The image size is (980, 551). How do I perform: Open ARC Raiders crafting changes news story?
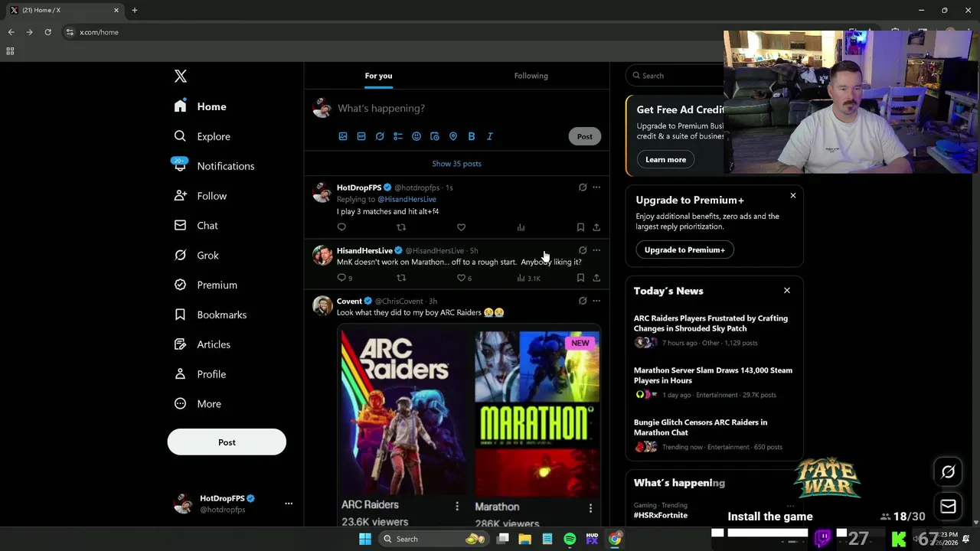[x=714, y=331]
